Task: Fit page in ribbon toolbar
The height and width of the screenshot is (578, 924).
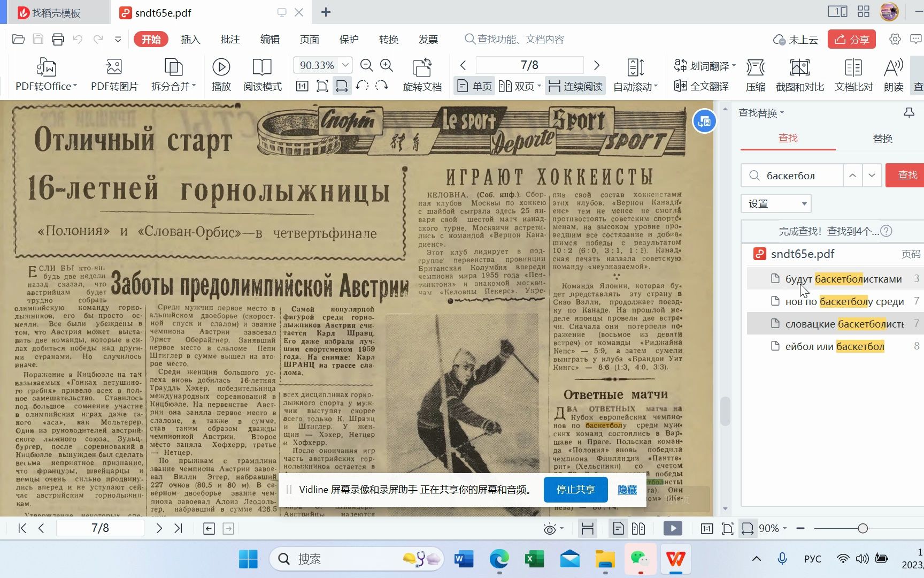Action: pos(322,86)
